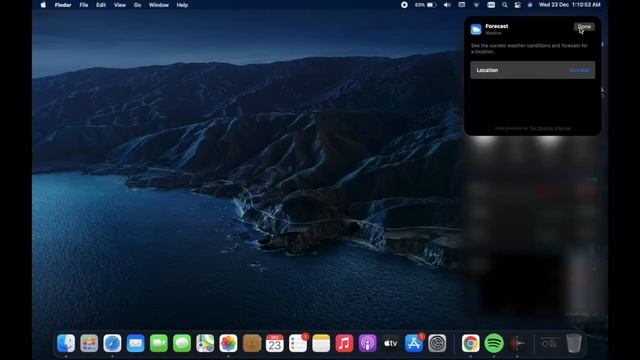This screenshot has height=360, width=640.
Task: Launch Safari from the Dock
Action: [x=112, y=343]
